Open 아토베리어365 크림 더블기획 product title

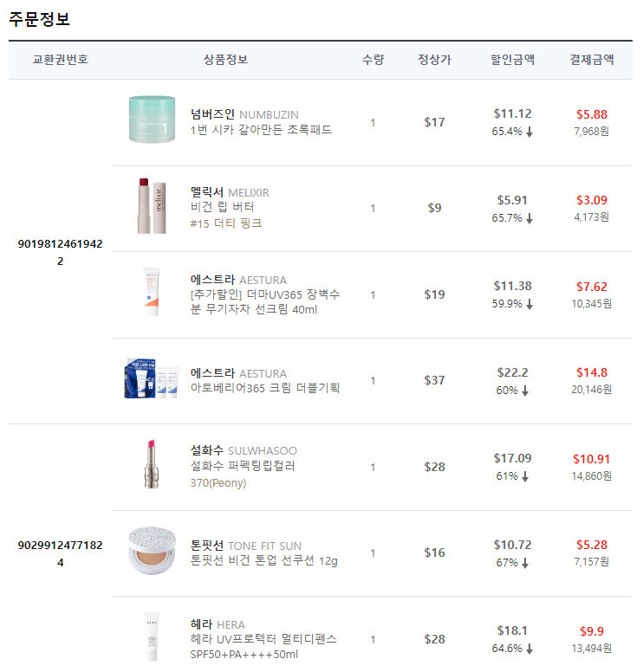point(265,388)
